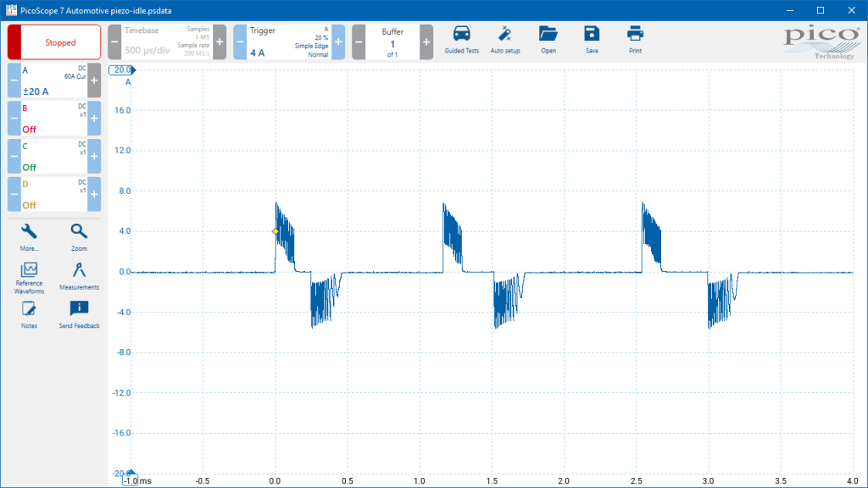868x488 pixels.
Task: Decrease trigger level with minus button
Action: (x=240, y=42)
